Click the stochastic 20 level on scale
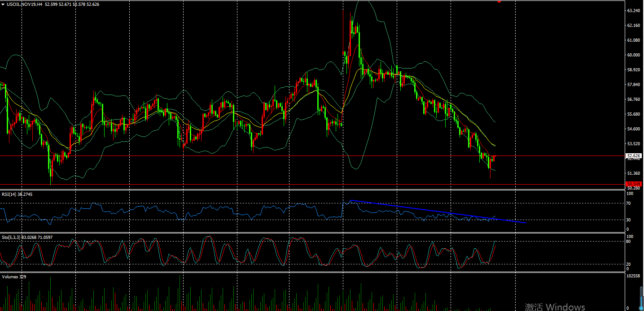This screenshot has width=644, height=311. click(629, 264)
